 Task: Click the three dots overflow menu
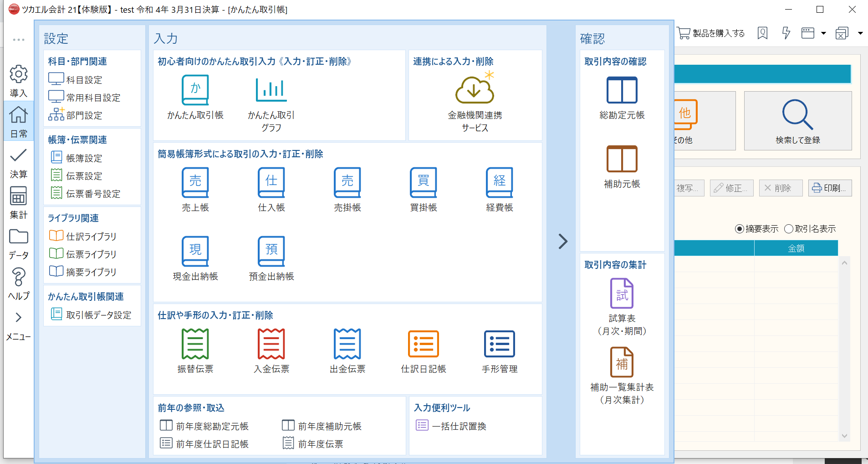[19, 40]
